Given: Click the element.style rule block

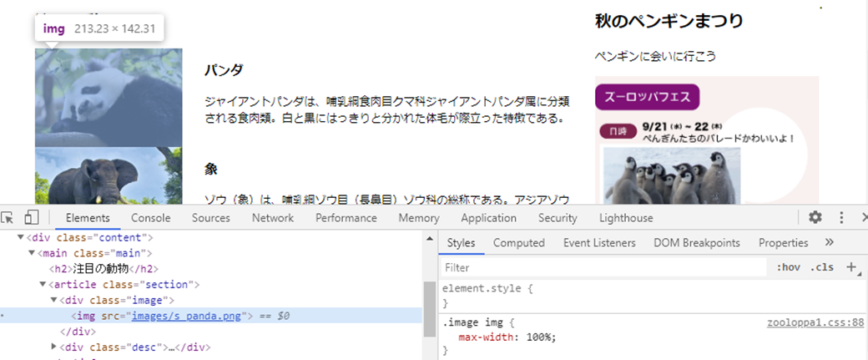Looking at the screenshot, I should (x=654, y=296).
